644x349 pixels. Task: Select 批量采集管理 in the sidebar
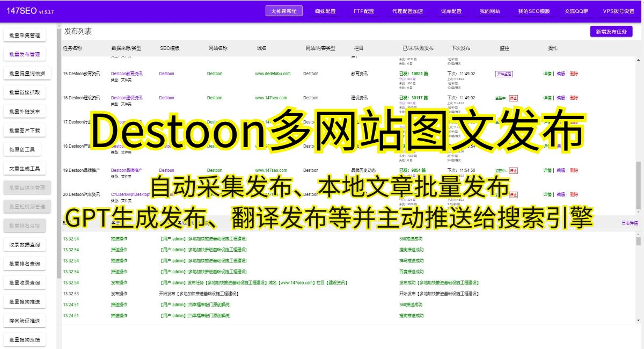25,35
